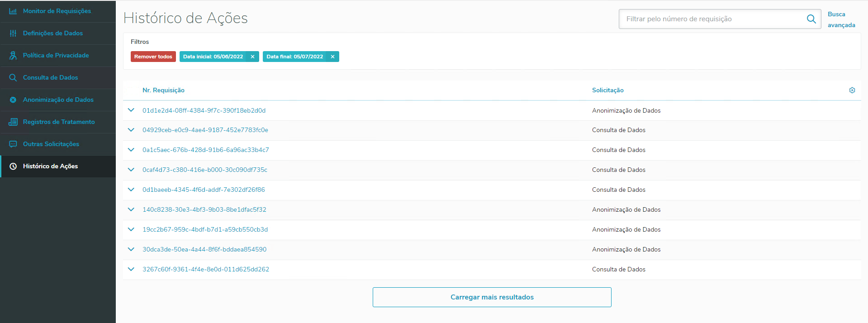
Task: Click the Registros de Tratamento sidebar icon
Action: [13, 122]
